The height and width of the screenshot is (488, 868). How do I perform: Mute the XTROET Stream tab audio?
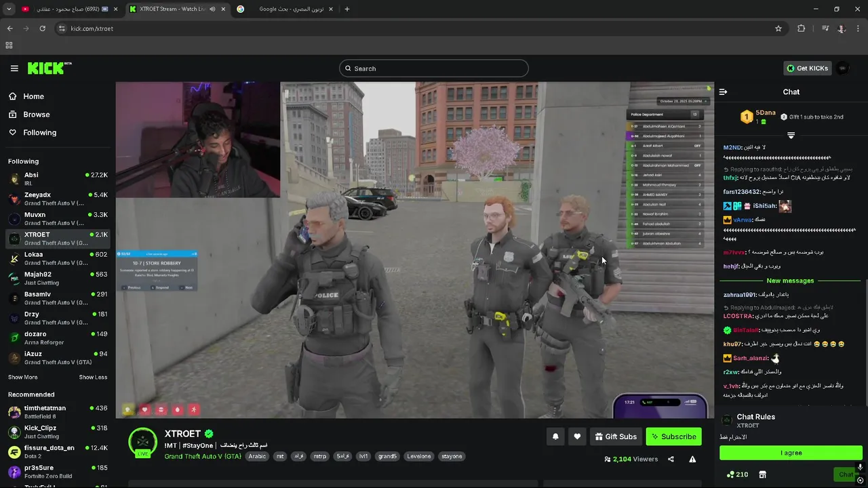[212, 9]
